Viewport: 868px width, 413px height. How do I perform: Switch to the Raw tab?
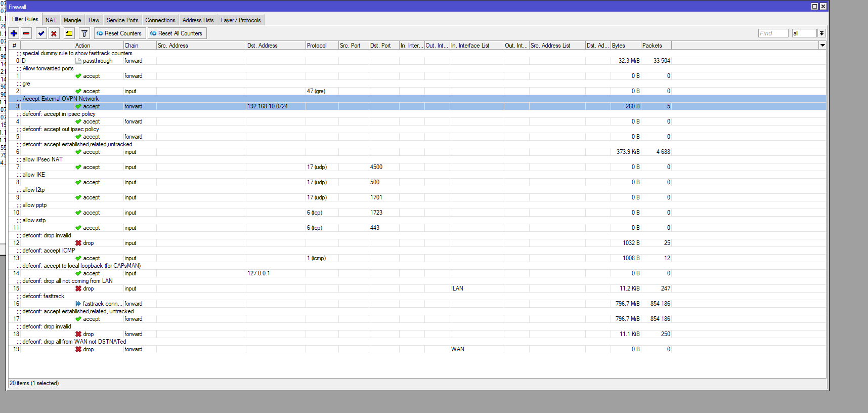pos(94,20)
